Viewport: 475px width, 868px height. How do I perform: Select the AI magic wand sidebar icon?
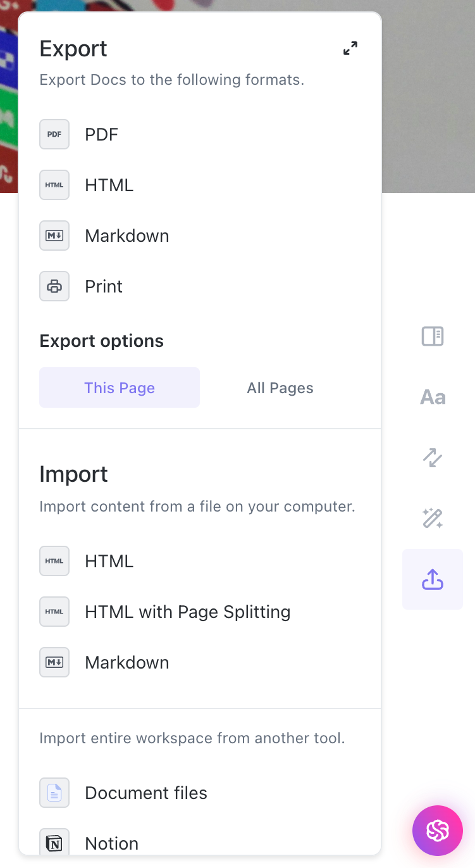pyautogui.click(x=432, y=519)
